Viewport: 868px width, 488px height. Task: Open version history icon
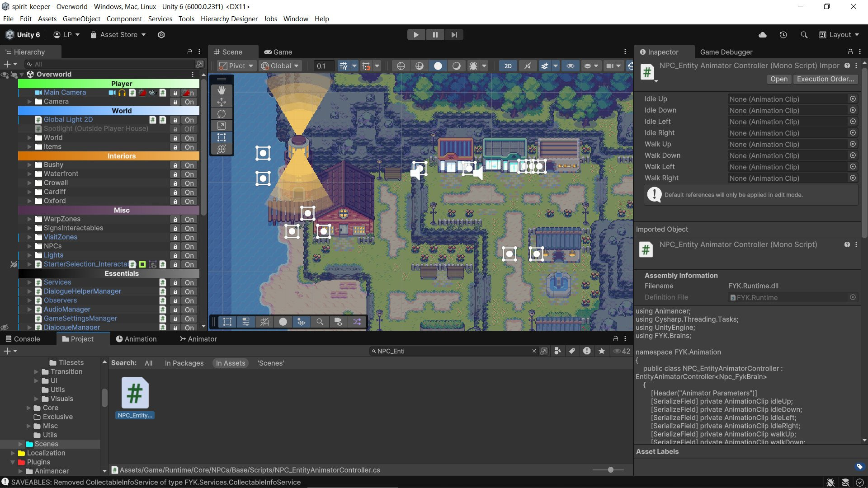(783, 35)
